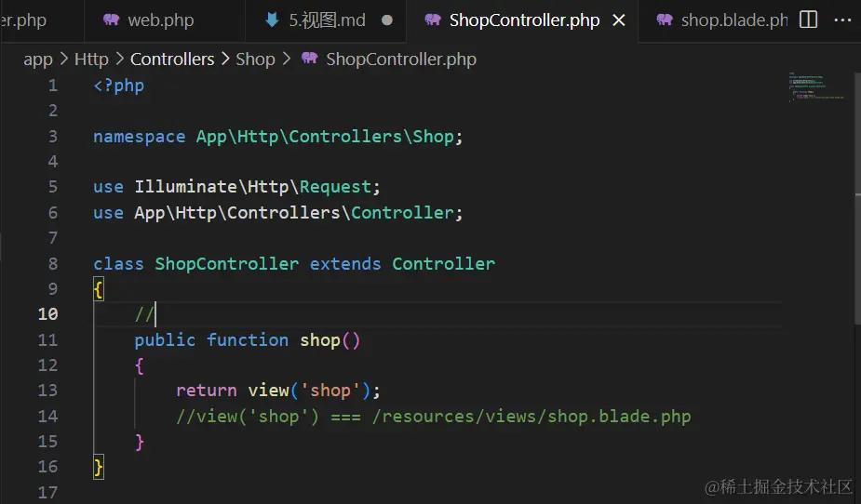The width and height of the screenshot is (861, 504).
Task: Click the // comment on line 10
Action: coord(144,314)
